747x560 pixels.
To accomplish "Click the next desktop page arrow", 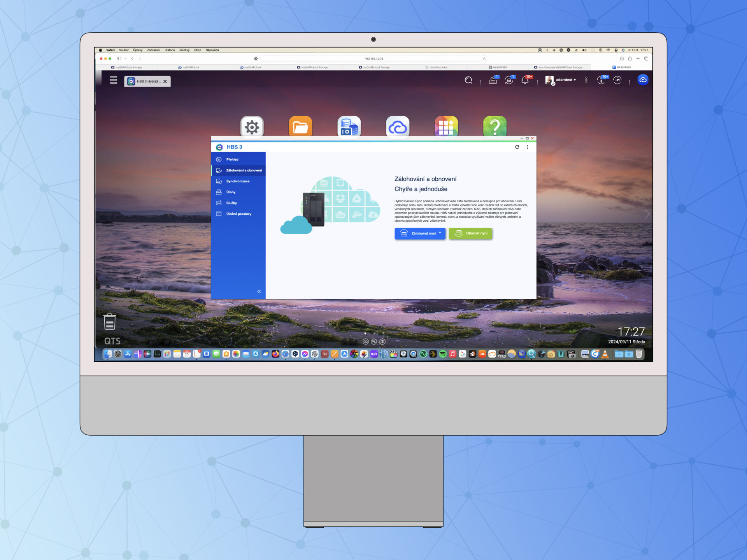I will [x=647, y=214].
